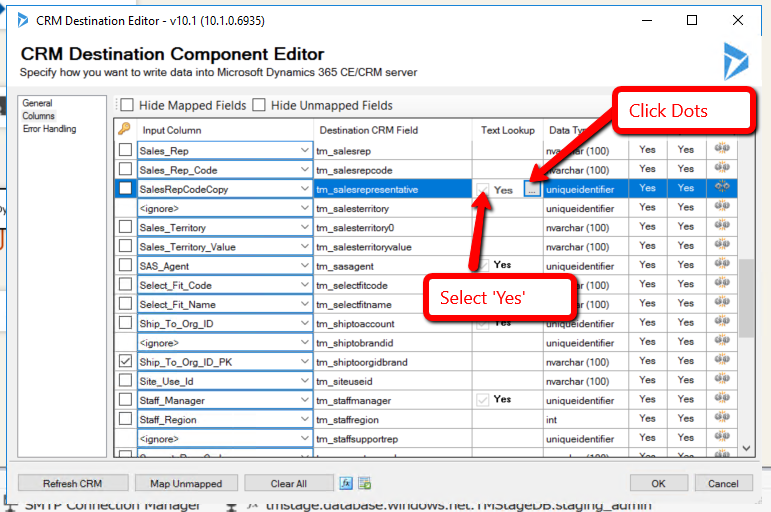
Task: Open field settings icon in the tm_staffmanager row
Action: [722, 397]
